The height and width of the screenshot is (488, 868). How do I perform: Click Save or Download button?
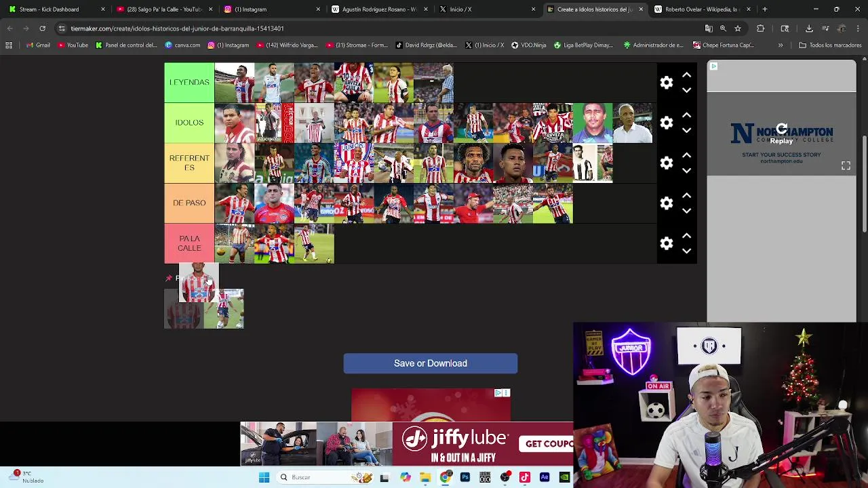430,363
